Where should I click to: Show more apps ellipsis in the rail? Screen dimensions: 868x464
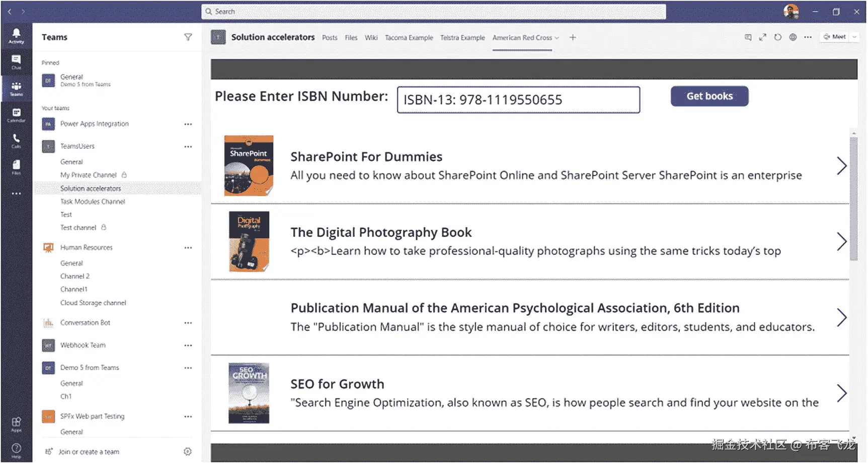(x=16, y=194)
